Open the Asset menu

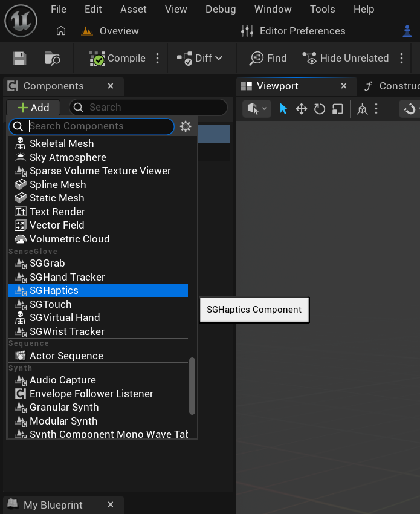(133, 9)
